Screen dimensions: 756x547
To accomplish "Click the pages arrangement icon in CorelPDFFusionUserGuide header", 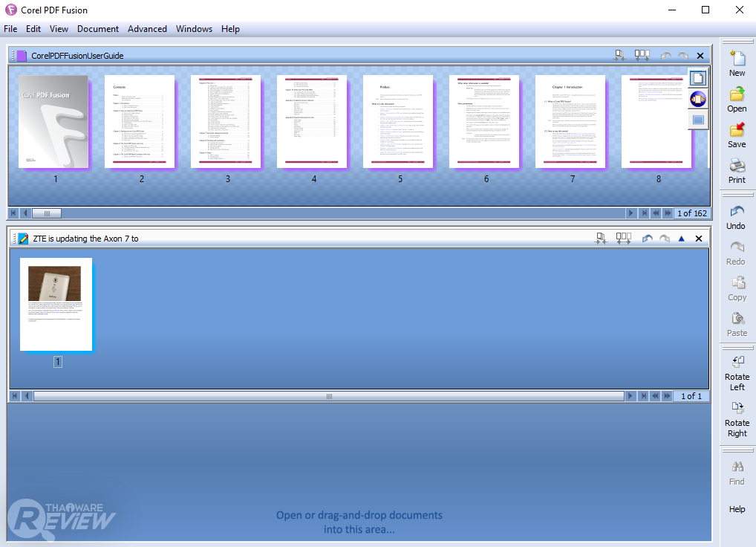I will click(642, 56).
